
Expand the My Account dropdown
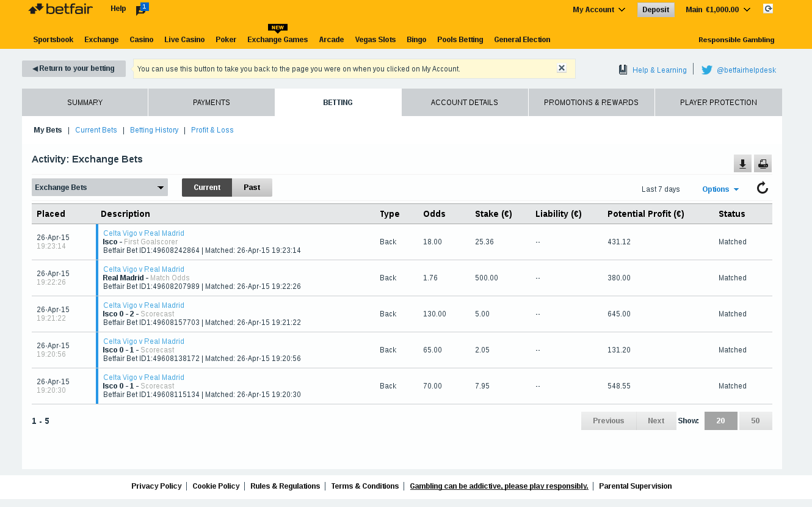click(599, 10)
